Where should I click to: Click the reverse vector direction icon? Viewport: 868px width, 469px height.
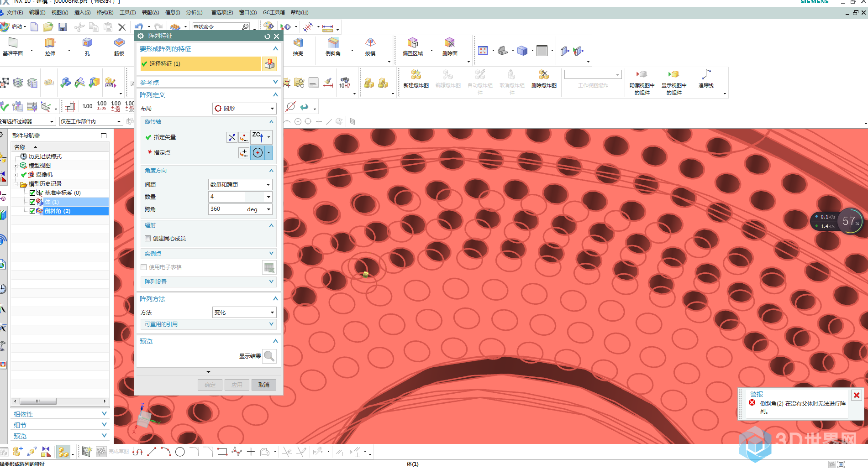coord(232,137)
